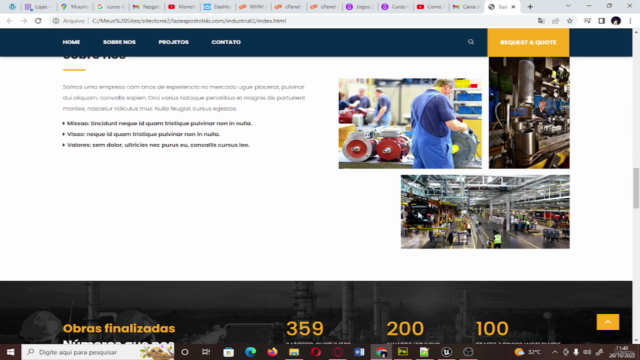Open the browser side panel icon
This screenshot has height=360, width=640.
[602, 21]
